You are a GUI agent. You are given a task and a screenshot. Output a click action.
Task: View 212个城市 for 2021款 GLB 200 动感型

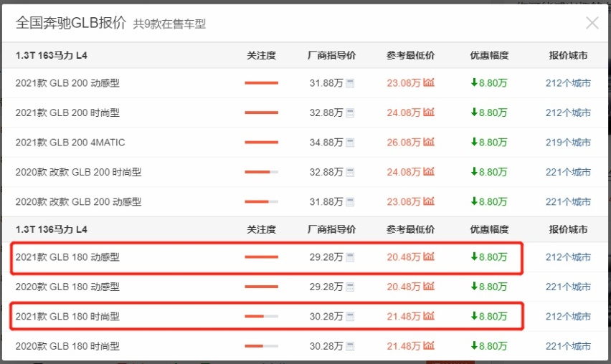coord(568,83)
